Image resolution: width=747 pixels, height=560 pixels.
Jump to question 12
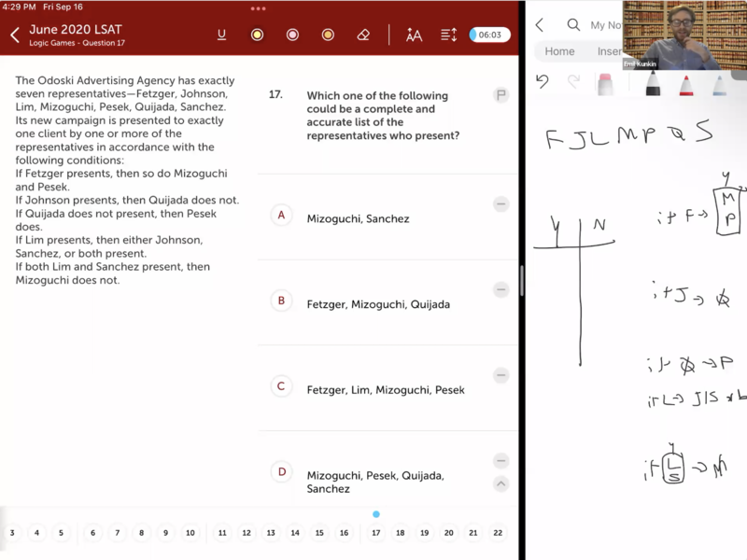pos(247,533)
